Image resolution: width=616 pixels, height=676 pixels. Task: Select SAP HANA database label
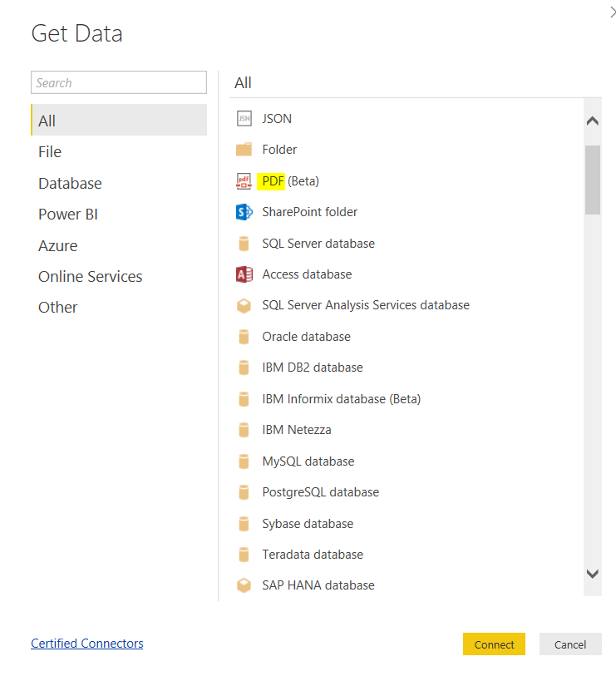coord(318,585)
